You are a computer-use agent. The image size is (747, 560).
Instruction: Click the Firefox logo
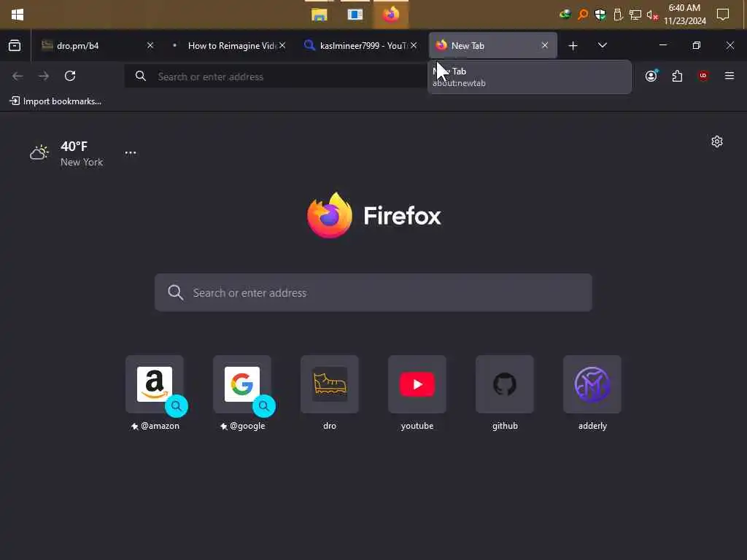click(374, 215)
